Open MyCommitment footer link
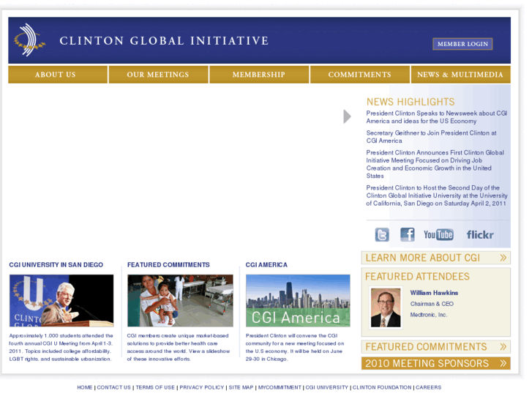Image resolution: width=532 pixels, height=399 pixels. click(x=280, y=387)
